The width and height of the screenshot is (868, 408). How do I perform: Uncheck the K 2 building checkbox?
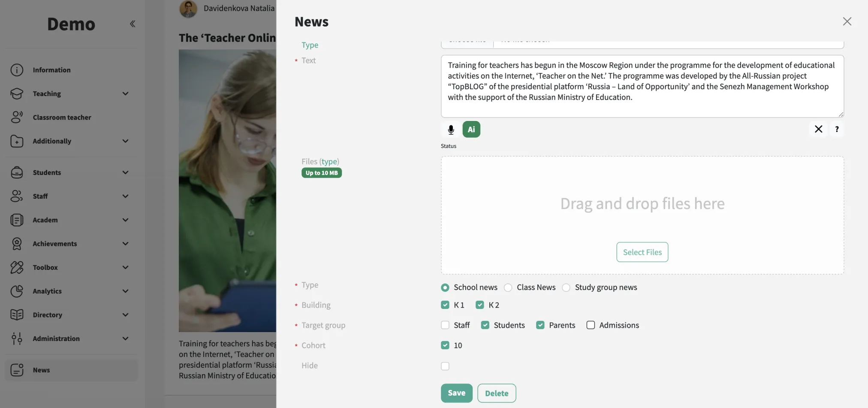point(480,305)
